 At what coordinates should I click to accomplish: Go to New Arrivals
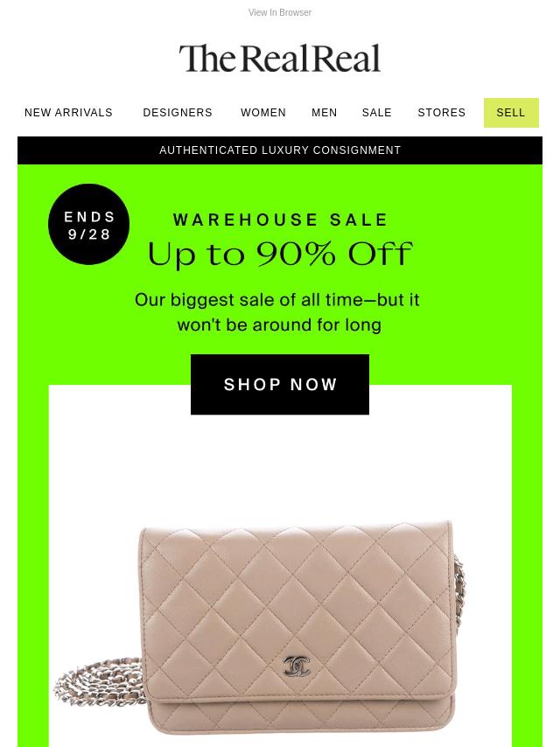pyautogui.click(x=68, y=113)
